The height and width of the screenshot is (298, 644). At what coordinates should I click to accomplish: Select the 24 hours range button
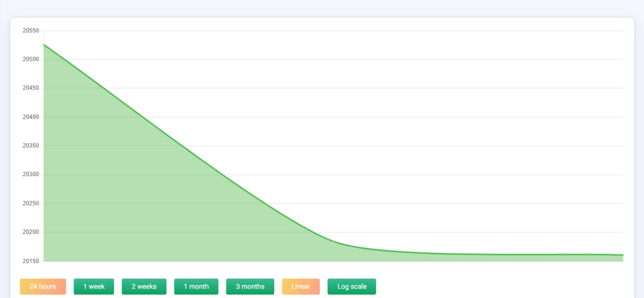click(x=43, y=286)
